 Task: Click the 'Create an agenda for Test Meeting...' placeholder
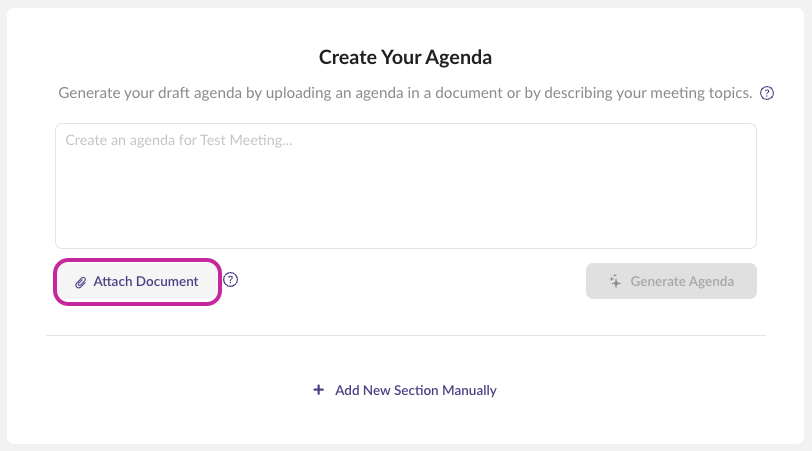tap(179, 140)
